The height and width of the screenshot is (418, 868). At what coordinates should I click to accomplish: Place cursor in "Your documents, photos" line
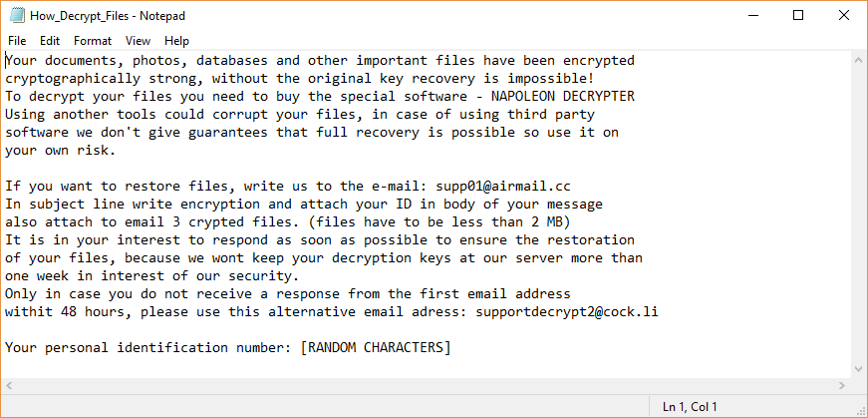pos(90,61)
